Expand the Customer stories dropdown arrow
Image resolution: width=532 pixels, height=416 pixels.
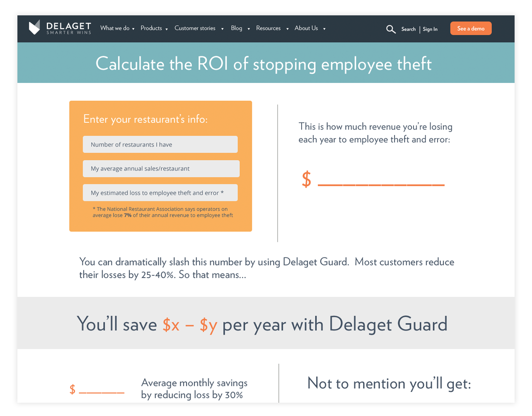pyautogui.click(x=222, y=29)
